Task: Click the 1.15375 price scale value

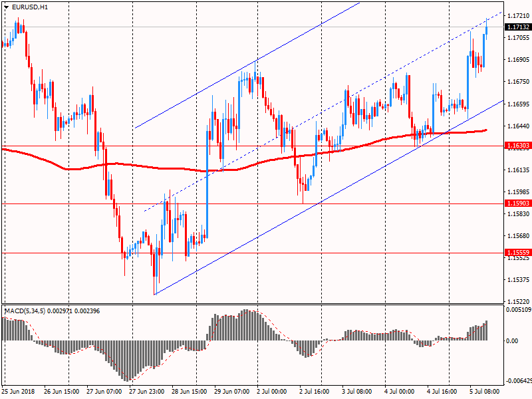Action: (519, 279)
